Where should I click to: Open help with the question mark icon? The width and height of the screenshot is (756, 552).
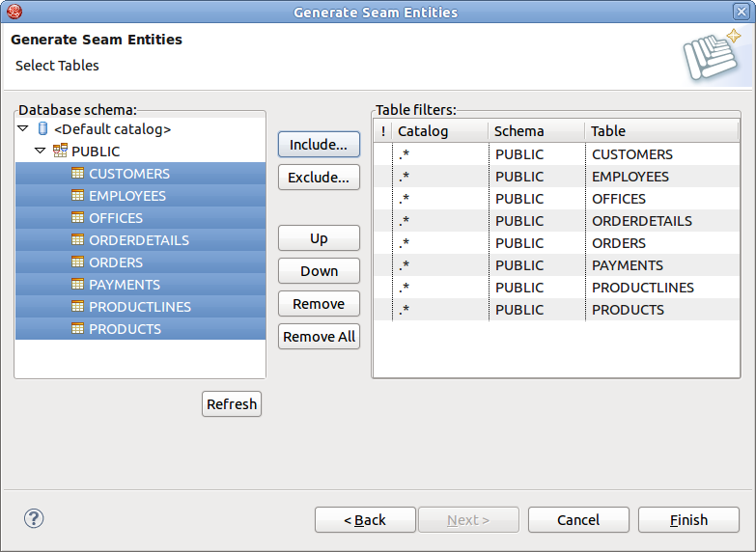(x=34, y=518)
